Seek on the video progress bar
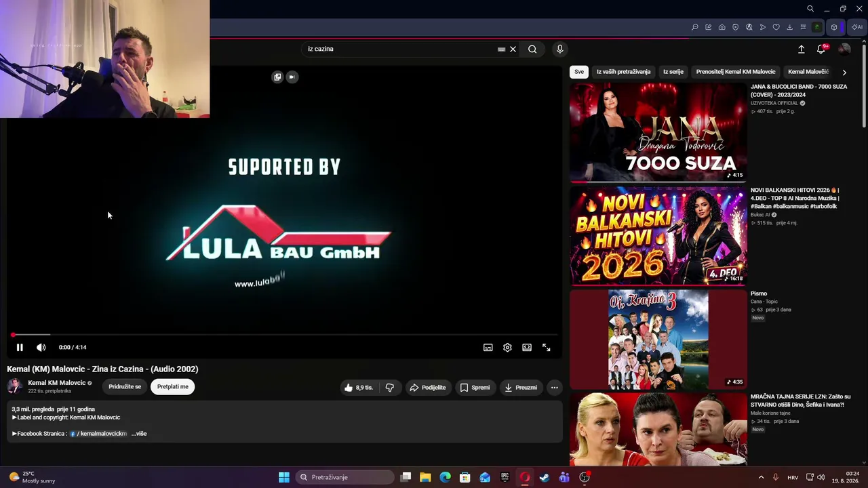This screenshot has width=868, height=488. point(285,335)
